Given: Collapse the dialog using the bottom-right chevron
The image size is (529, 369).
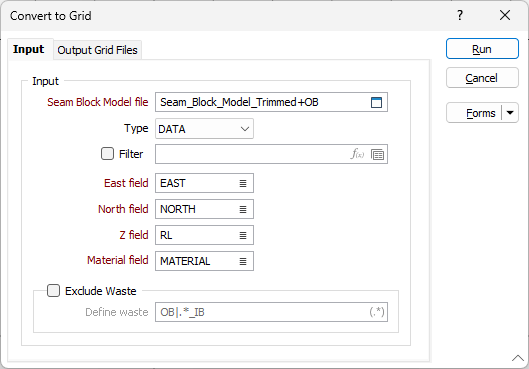Looking at the screenshot, I should (x=518, y=358).
